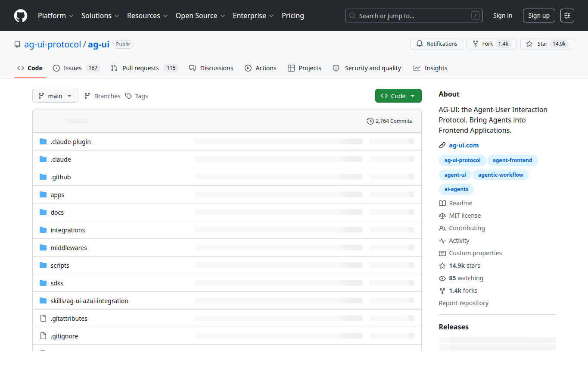Click the pulse icon beside Activity
The width and height of the screenshot is (588, 388).
(442, 241)
